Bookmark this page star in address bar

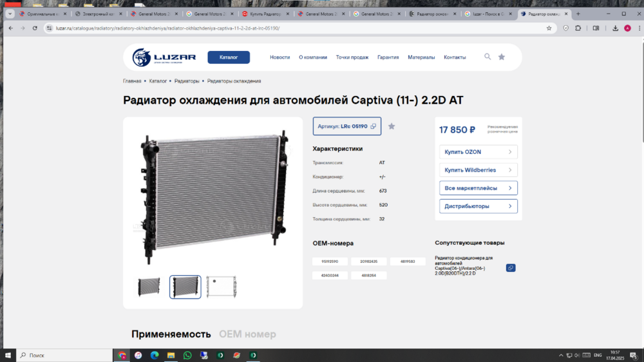point(549,28)
